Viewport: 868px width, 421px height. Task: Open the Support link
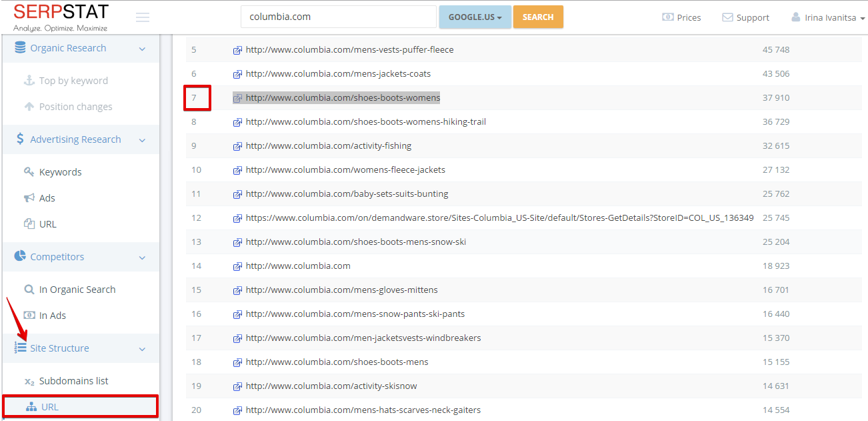[x=753, y=18]
